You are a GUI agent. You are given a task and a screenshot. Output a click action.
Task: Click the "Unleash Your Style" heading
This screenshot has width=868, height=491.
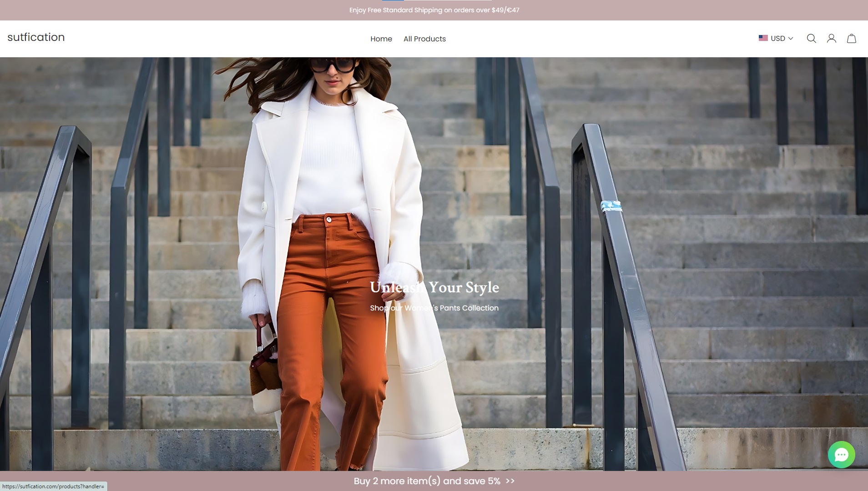coord(434,287)
